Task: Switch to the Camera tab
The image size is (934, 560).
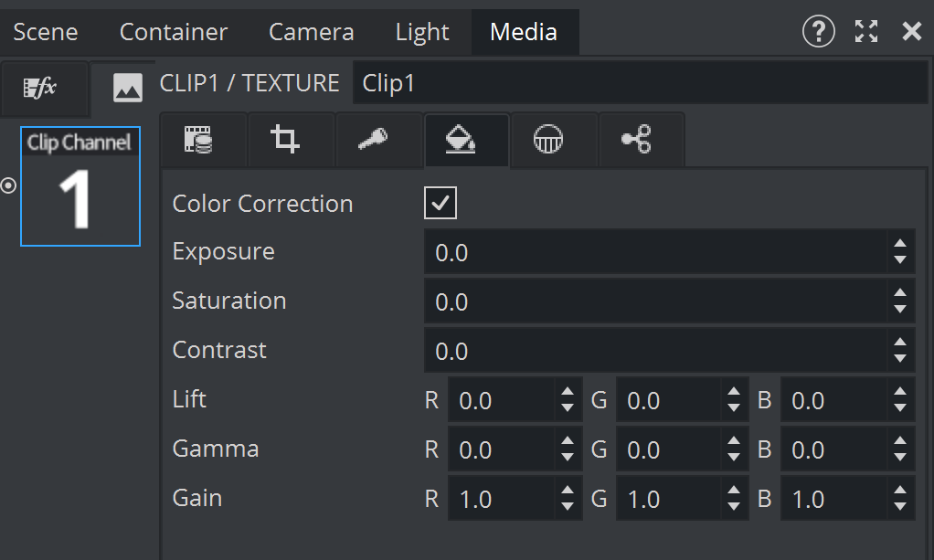Action: [x=311, y=32]
